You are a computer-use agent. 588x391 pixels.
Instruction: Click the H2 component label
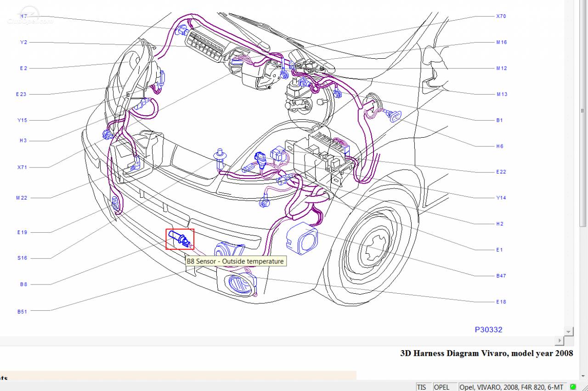500,223
